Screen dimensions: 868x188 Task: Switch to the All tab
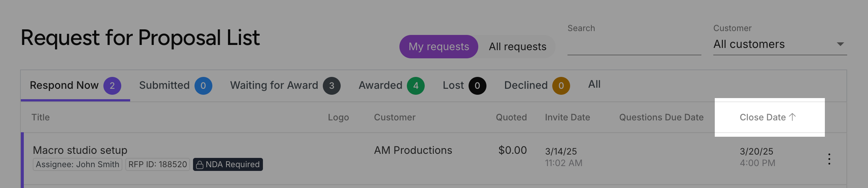pyautogui.click(x=594, y=84)
